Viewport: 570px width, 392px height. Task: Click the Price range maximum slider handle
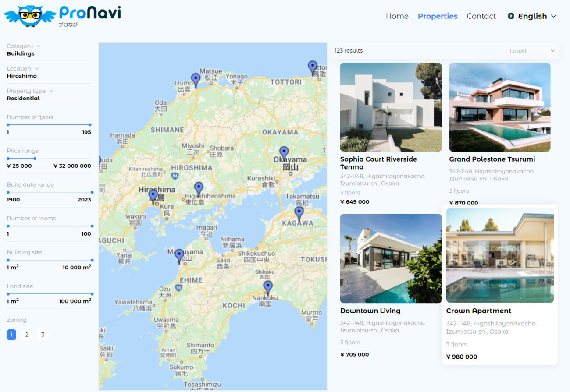pos(35,159)
